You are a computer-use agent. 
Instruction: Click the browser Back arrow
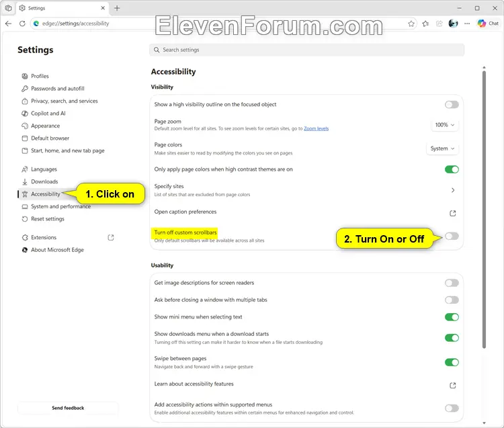coord(9,24)
